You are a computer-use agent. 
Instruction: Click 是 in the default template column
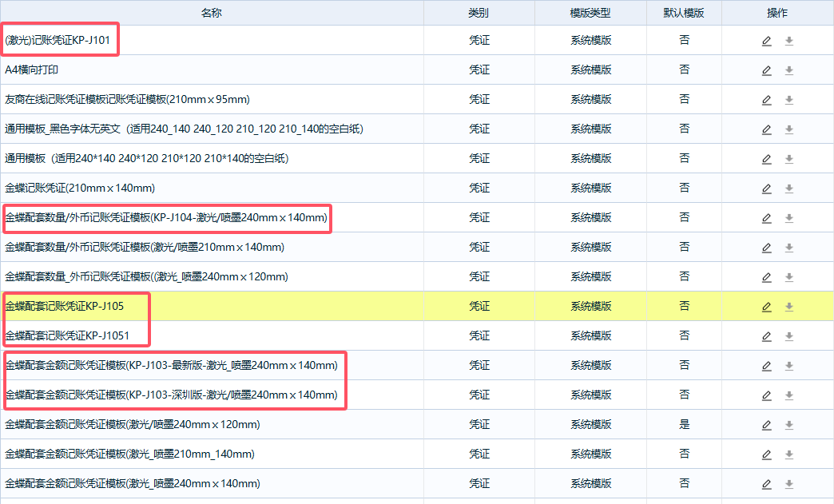(x=685, y=424)
